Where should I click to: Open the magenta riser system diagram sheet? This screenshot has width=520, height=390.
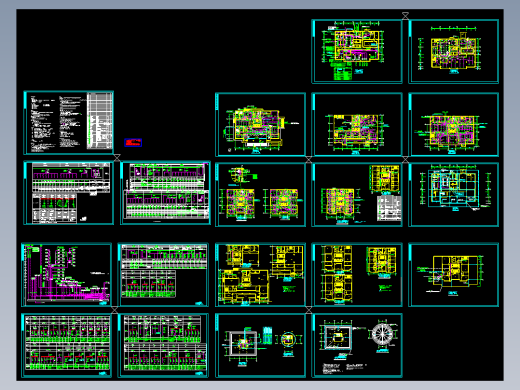tap(66, 275)
